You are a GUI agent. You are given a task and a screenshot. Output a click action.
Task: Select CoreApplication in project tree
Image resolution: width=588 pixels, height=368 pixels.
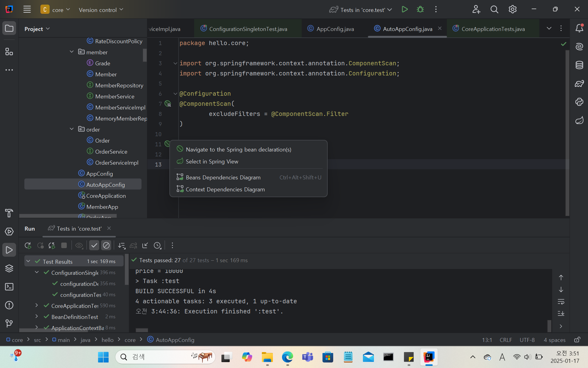point(106,196)
